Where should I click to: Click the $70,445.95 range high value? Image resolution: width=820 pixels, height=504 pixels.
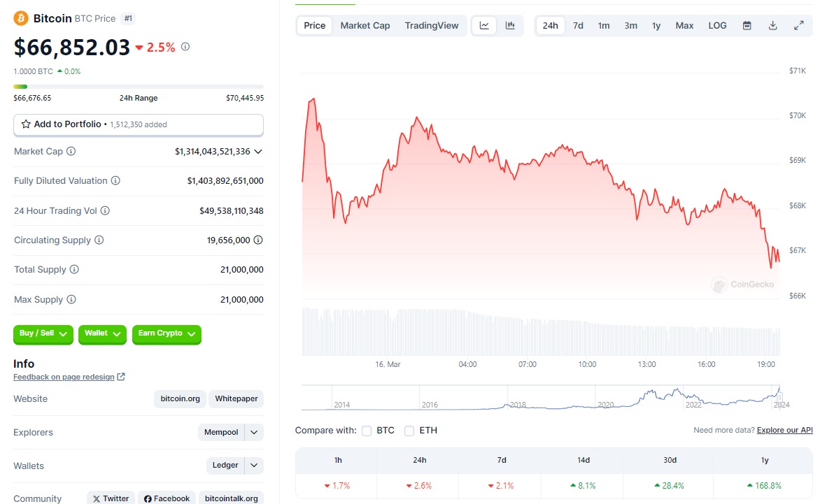click(245, 98)
